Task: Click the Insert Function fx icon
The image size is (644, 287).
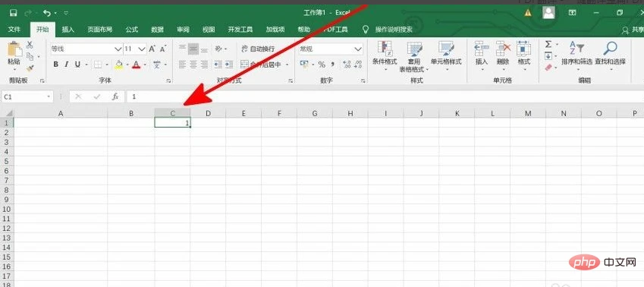Action: (x=115, y=96)
